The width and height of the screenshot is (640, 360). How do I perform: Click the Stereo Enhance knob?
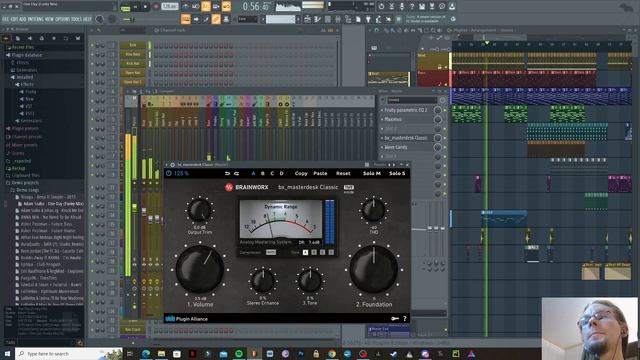coord(263,281)
